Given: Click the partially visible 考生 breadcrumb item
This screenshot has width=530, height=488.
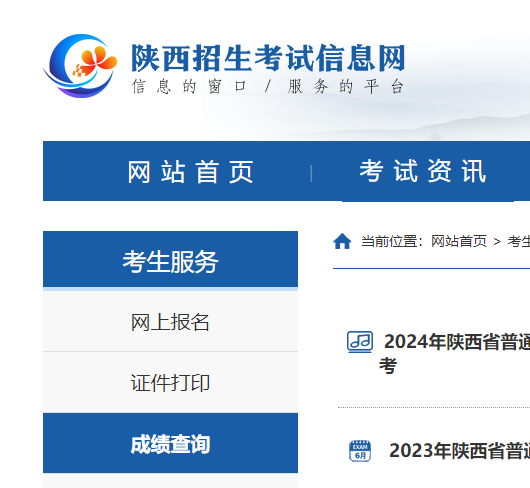Looking at the screenshot, I should pos(519,241).
